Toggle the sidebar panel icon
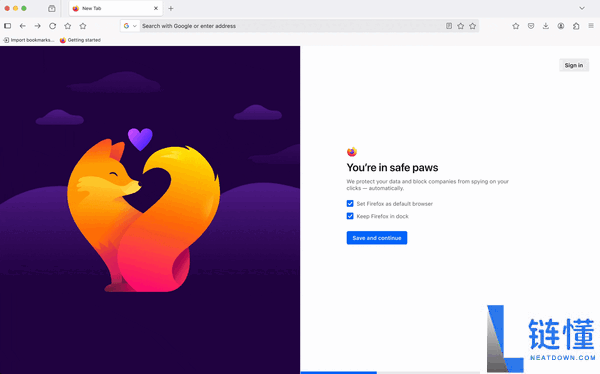Image resolution: width=600 pixels, height=374 pixels. point(8,26)
